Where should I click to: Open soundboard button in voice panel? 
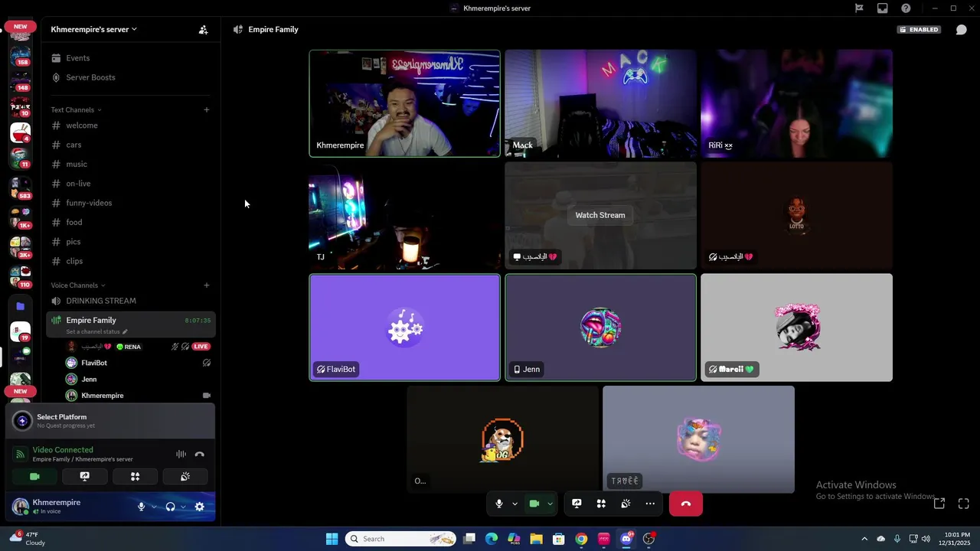pyautogui.click(x=185, y=477)
